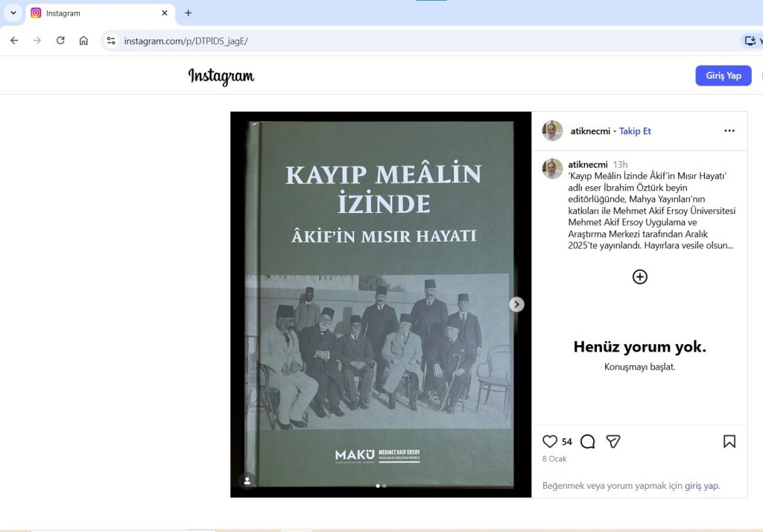Go back to previous page
This screenshot has width=763, height=532.
(14, 41)
